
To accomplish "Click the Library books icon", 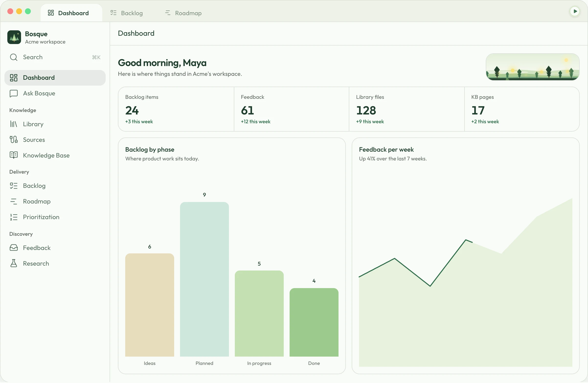I will [x=14, y=124].
